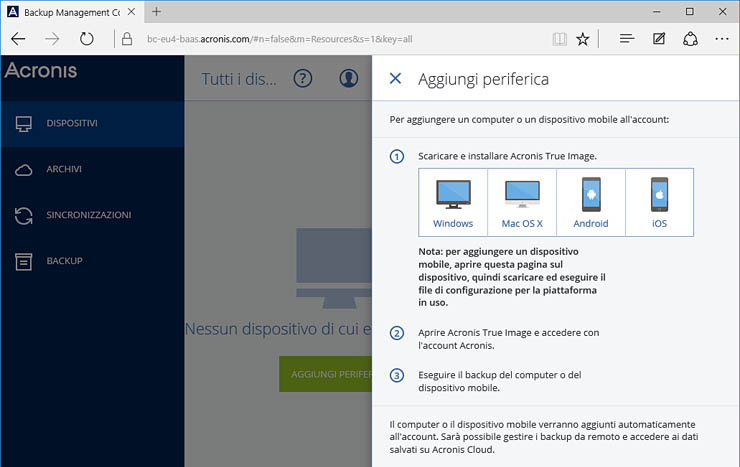
Task: Make a web note pencil icon
Action: coord(659,39)
